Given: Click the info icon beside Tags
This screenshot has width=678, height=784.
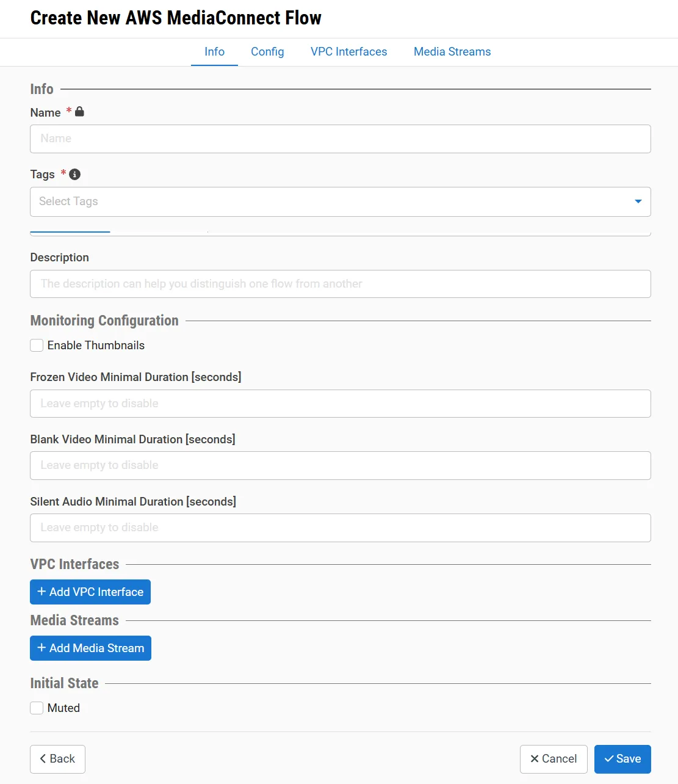Looking at the screenshot, I should 75,175.
